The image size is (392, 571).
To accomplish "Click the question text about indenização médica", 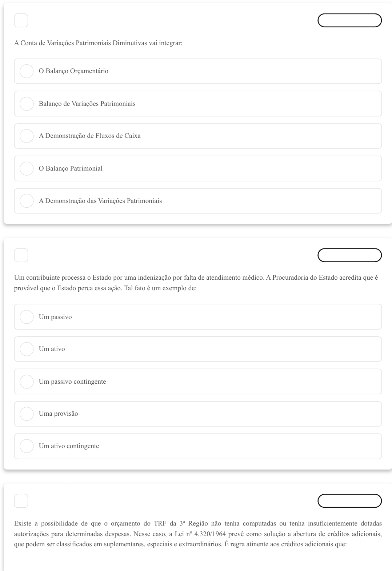I will (x=196, y=283).
